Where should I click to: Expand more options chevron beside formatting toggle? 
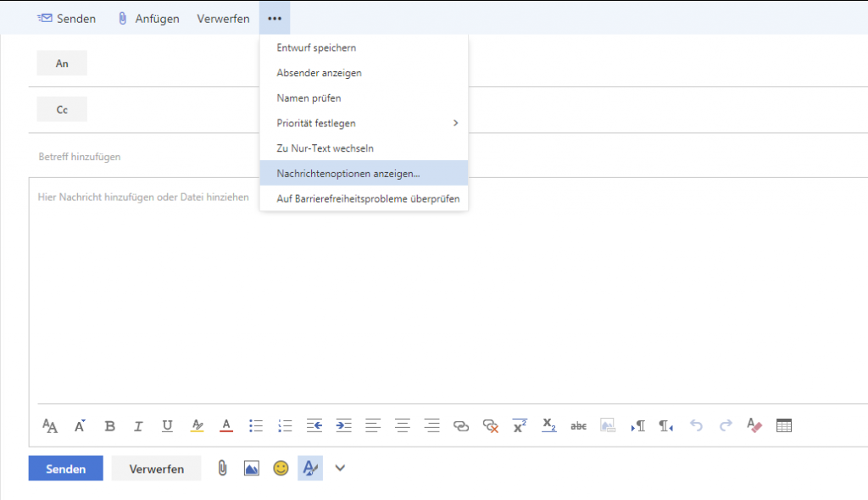tap(340, 468)
